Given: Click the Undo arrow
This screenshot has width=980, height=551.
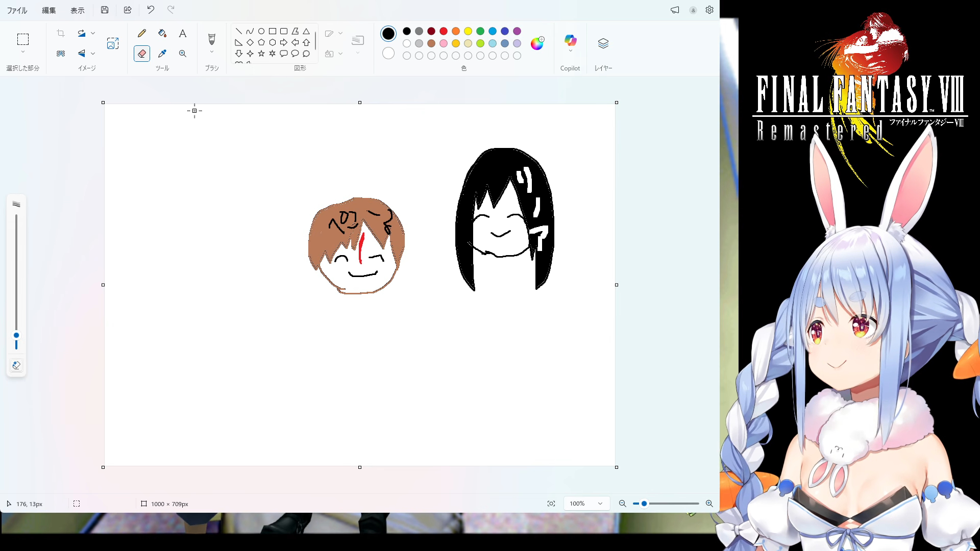Looking at the screenshot, I should (151, 10).
